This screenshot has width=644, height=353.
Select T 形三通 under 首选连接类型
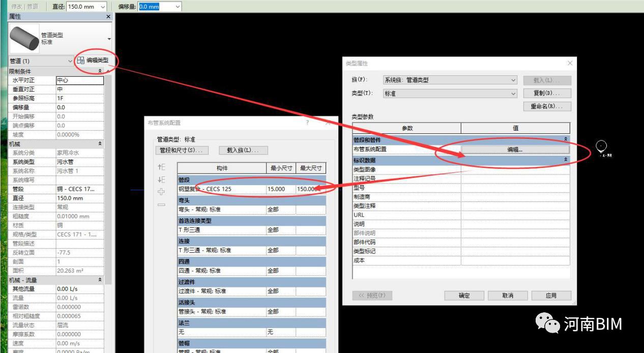pyautogui.click(x=221, y=230)
